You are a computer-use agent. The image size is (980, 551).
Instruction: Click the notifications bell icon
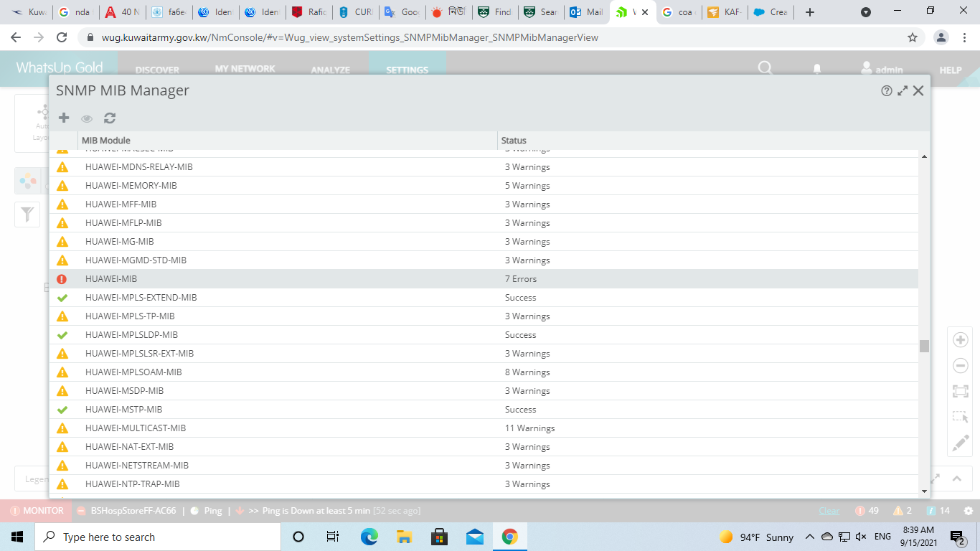pos(816,69)
